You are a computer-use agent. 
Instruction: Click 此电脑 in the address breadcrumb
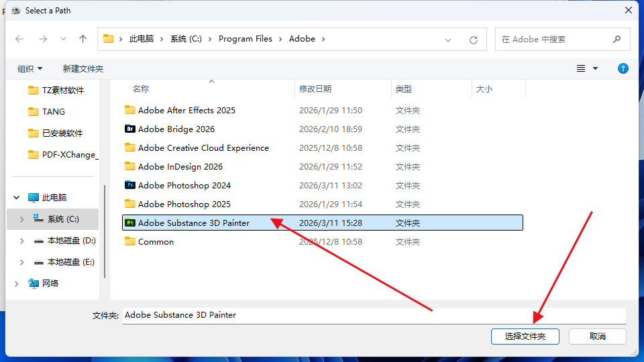(142, 39)
